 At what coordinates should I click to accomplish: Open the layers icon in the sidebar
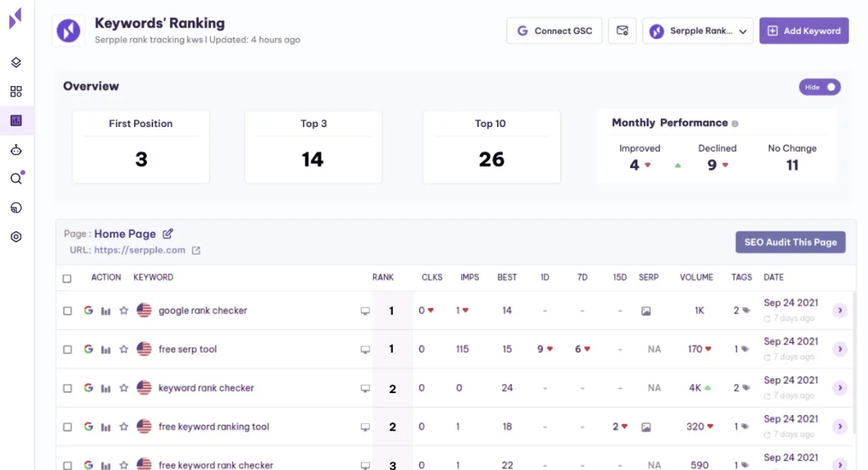(x=16, y=62)
